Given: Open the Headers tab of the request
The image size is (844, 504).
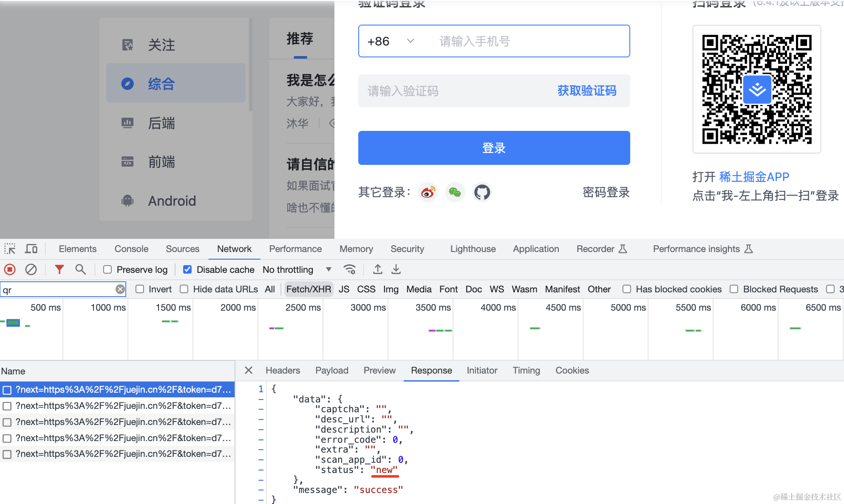Looking at the screenshot, I should [283, 371].
